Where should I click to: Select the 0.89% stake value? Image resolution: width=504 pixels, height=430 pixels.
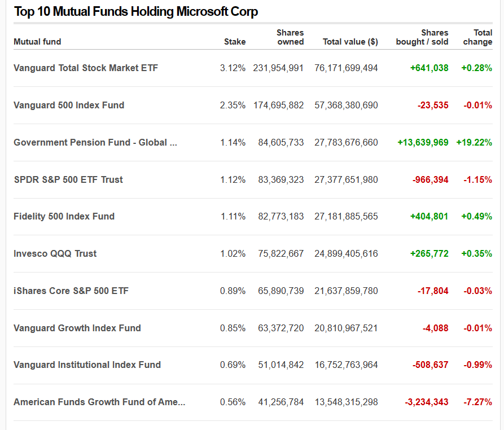(x=233, y=291)
